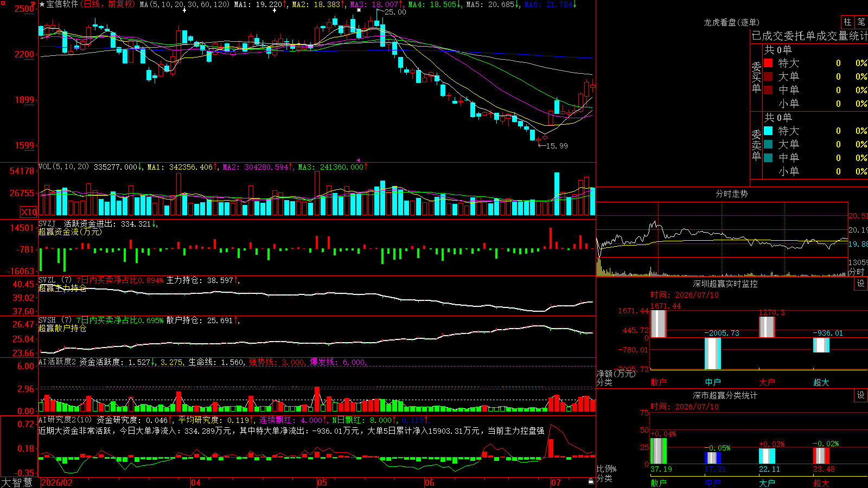The image size is (868, 488).
Task: Click the star before 宝信软件
Action: tap(42, 4)
